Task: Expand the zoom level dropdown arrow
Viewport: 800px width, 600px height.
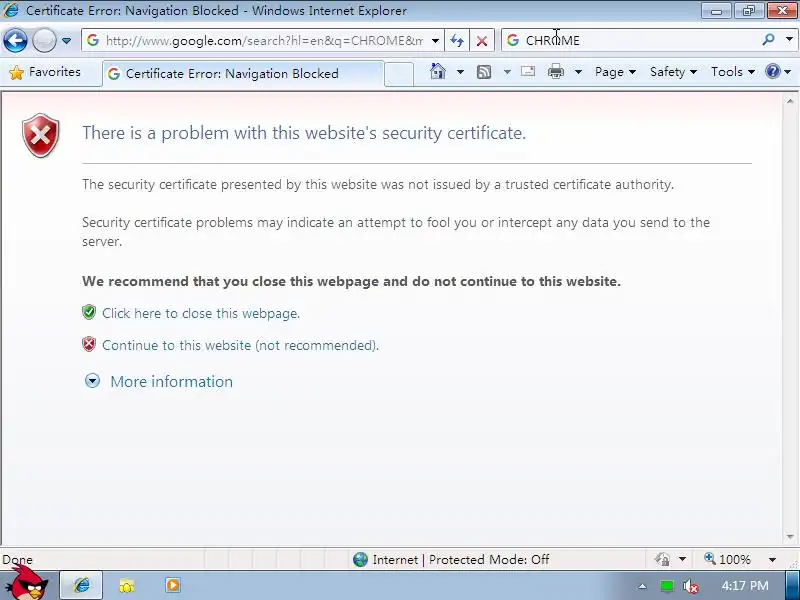Action: pyautogui.click(x=772, y=560)
